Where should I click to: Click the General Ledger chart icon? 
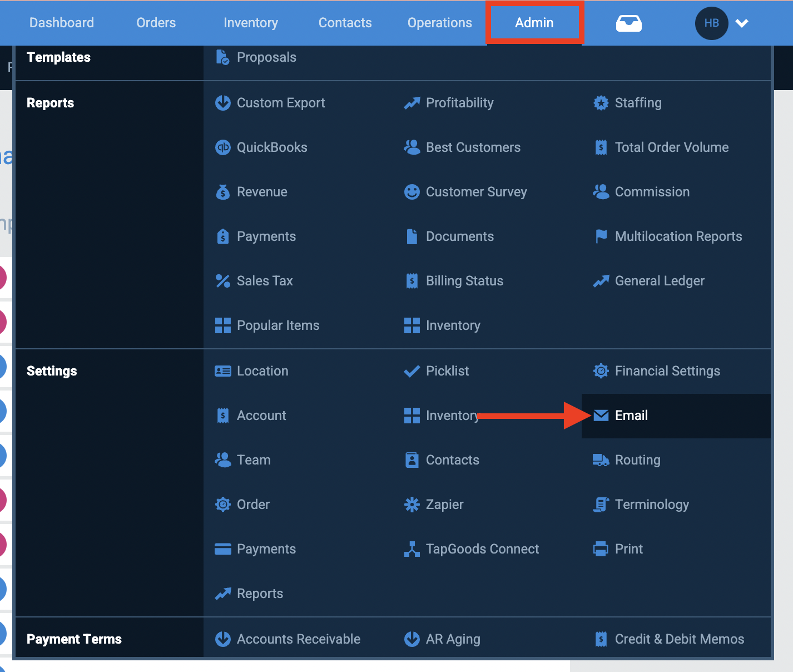pyautogui.click(x=601, y=281)
